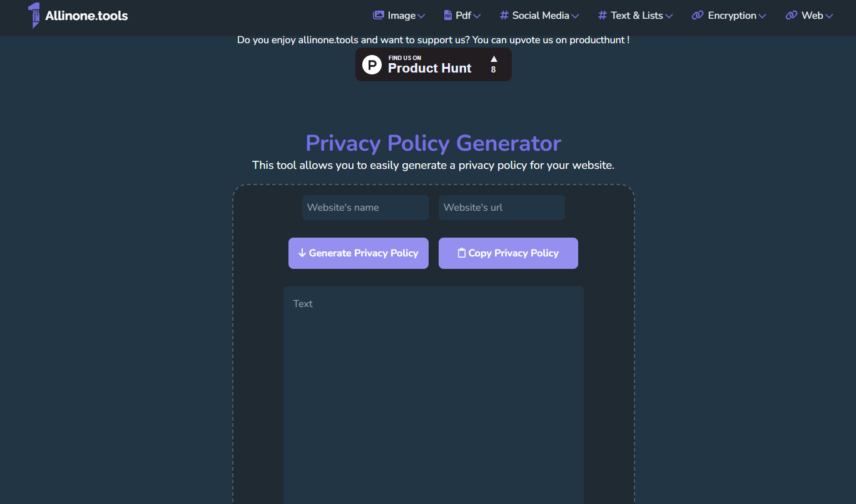Expand the Web dropdown menu
The height and width of the screenshot is (504, 856).
809,14
